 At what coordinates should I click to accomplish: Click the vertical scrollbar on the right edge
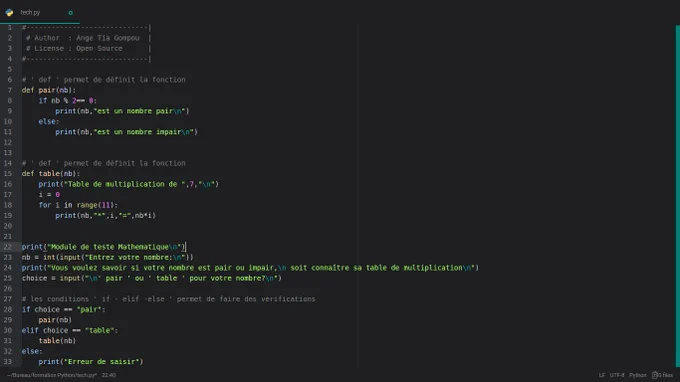tap(677, 195)
